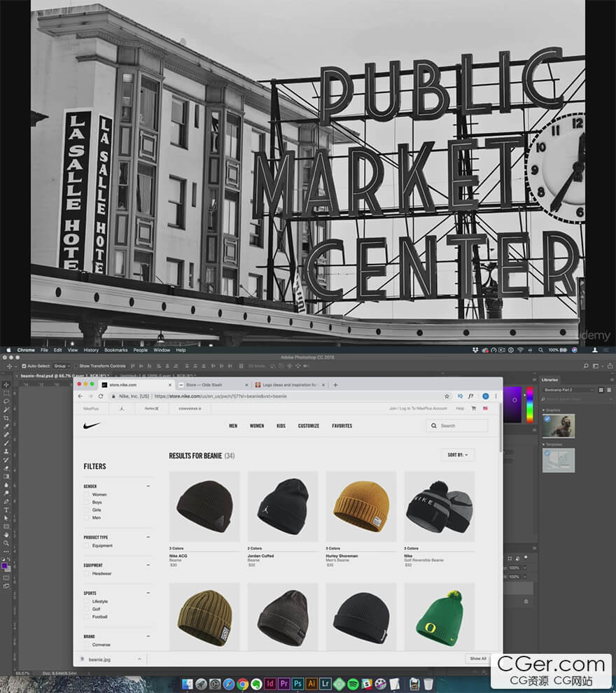Enable the Headwear equipment filter
The image size is (616, 693).
click(87, 574)
